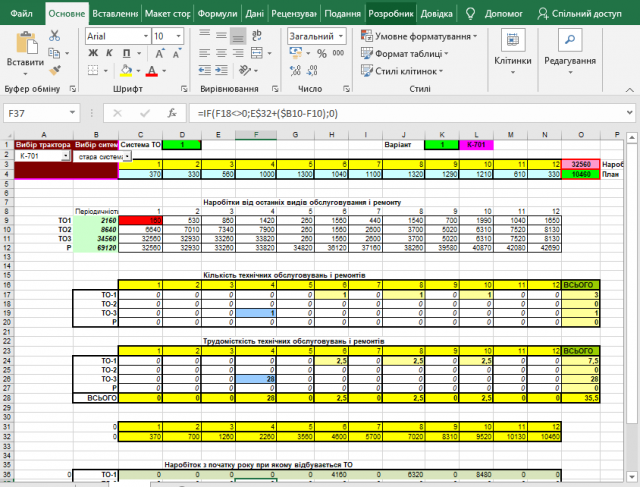Expand the K-701 tractor combo box

click(66, 156)
